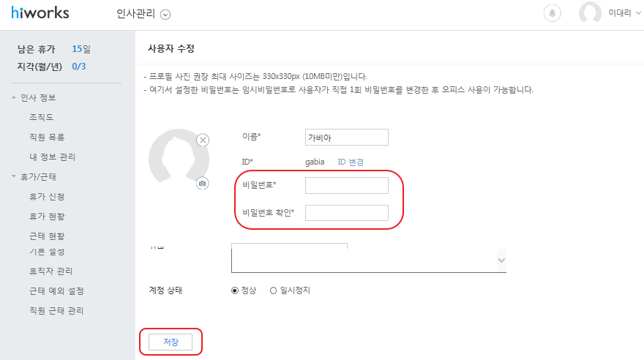The width and height of the screenshot is (644, 360).
Task: Collapse the 휴가/근태 section
Action: point(14,176)
